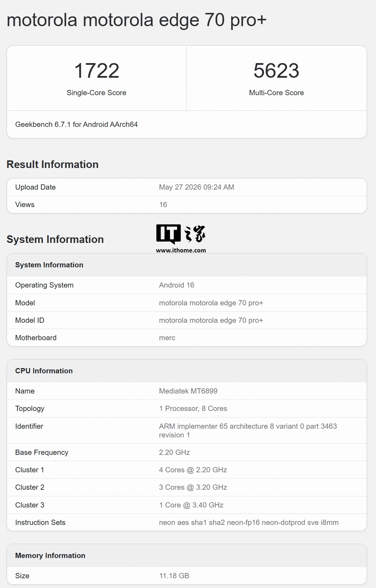Click the Result Information heading
Screen dimensions: 376x588
(53, 165)
